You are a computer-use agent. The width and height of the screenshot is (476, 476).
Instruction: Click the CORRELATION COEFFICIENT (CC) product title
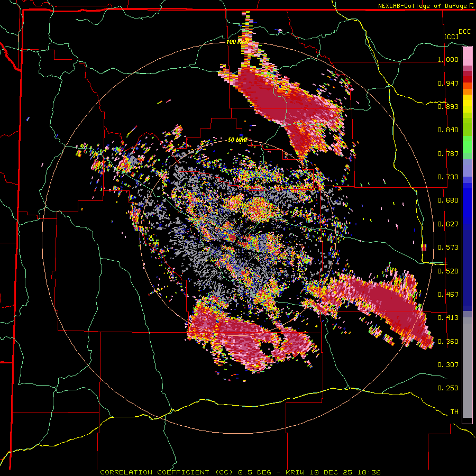(x=167, y=472)
